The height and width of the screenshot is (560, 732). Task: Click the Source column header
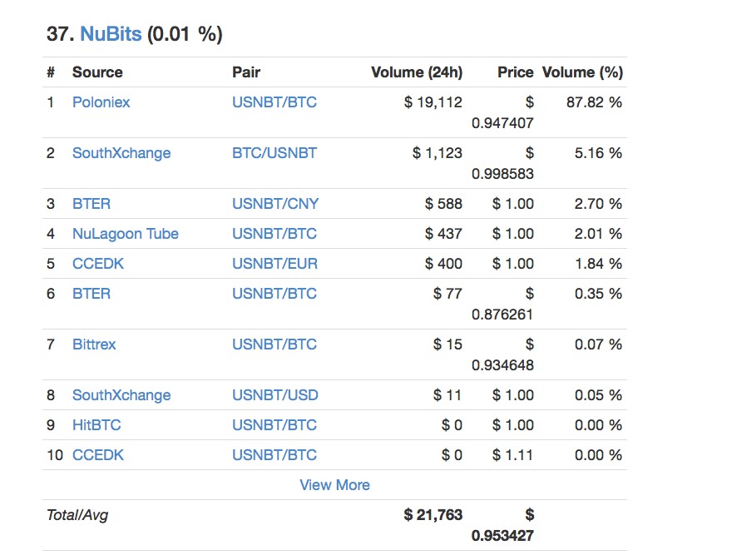[x=97, y=72]
